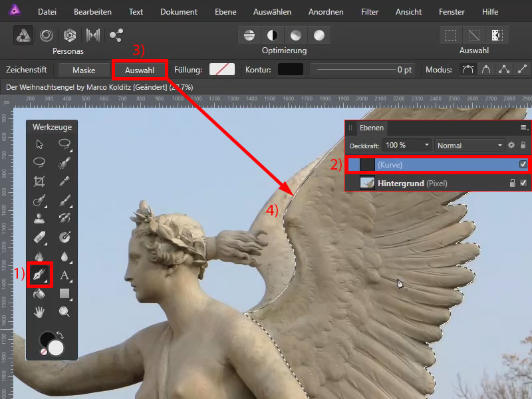Select the burn flame tool
Screen dimensions: 532x399
pyautogui.click(x=39, y=256)
